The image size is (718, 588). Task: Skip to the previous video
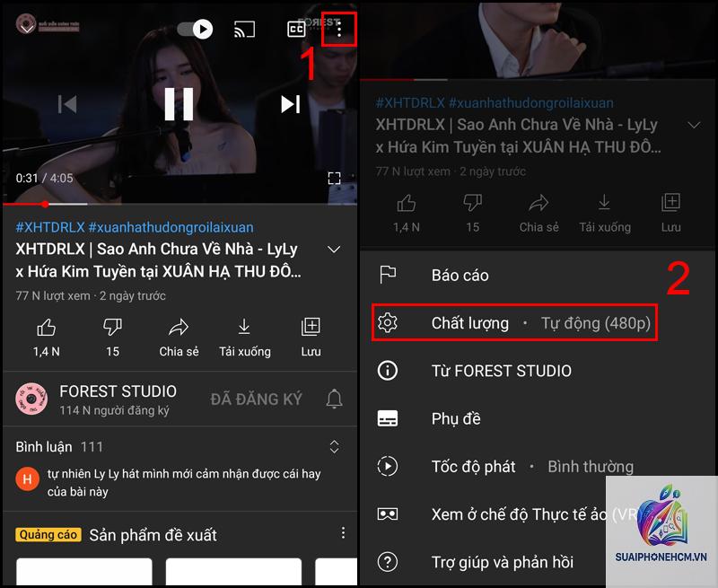(67, 104)
